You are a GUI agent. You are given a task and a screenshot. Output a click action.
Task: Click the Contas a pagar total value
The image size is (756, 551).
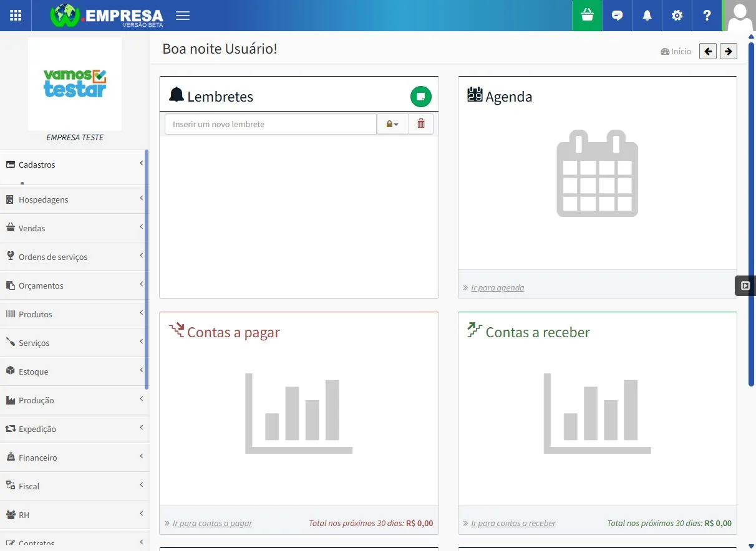point(419,524)
